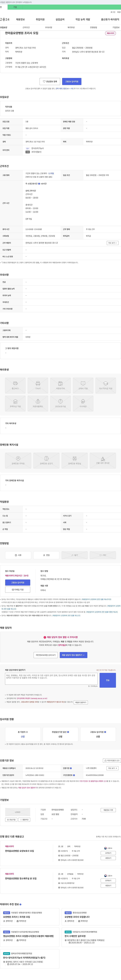Image resolution: width=121 pixels, height=980 pixels.
Task: Open the 직업 능력 개발 menu
Action: [83, 19]
